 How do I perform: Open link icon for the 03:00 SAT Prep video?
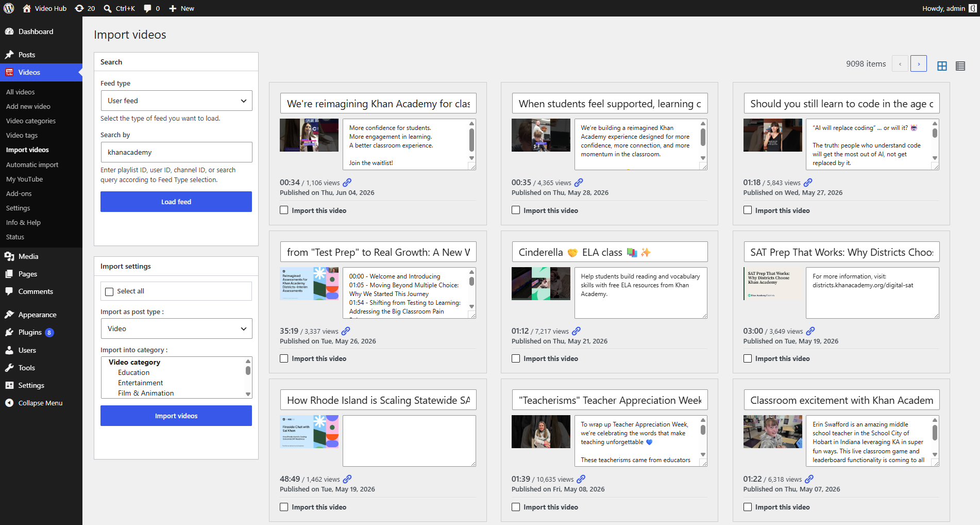click(x=810, y=331)
